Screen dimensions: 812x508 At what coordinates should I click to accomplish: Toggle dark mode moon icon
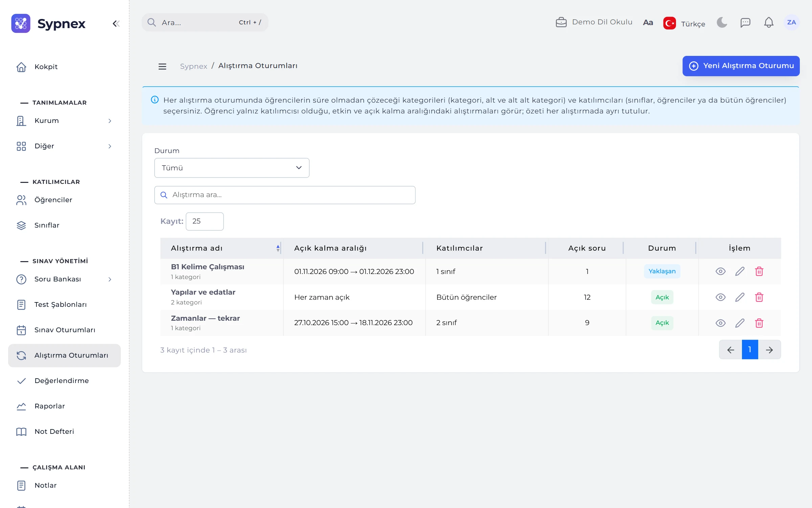click(722, 22)
